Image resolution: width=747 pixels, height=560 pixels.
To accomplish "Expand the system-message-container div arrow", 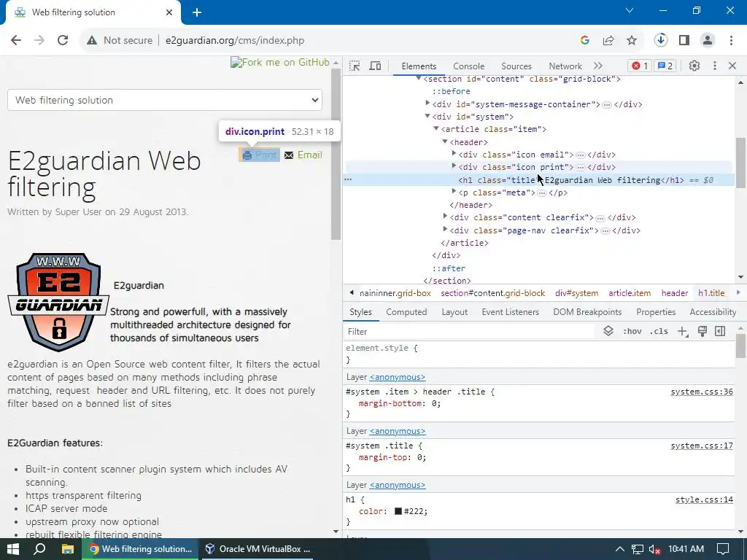I will tap(427, 104).
